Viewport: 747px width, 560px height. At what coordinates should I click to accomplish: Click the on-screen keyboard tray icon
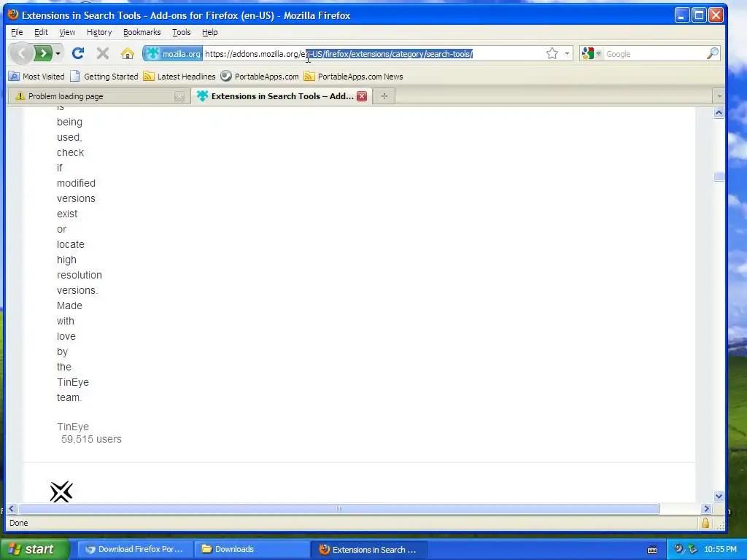652,550
